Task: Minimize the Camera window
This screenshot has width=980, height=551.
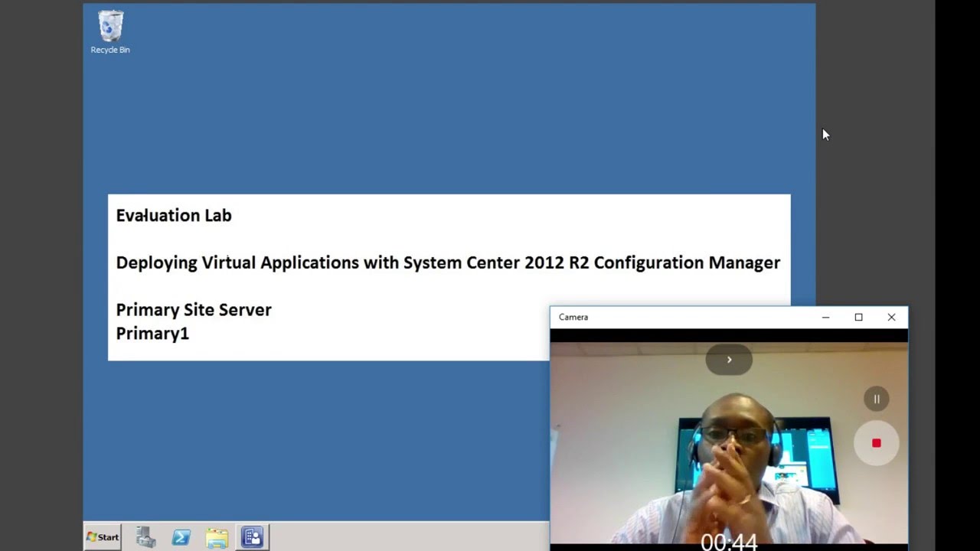Action: point(825,317)
